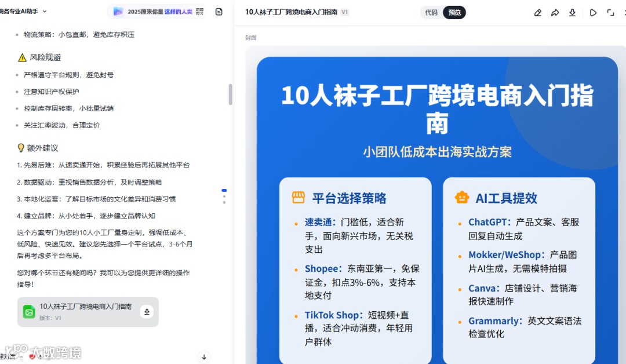This screenshot has width=626, height=364.
Task: Click 严格遵守平台规则，避免封号 bullet
Action: 68,75
